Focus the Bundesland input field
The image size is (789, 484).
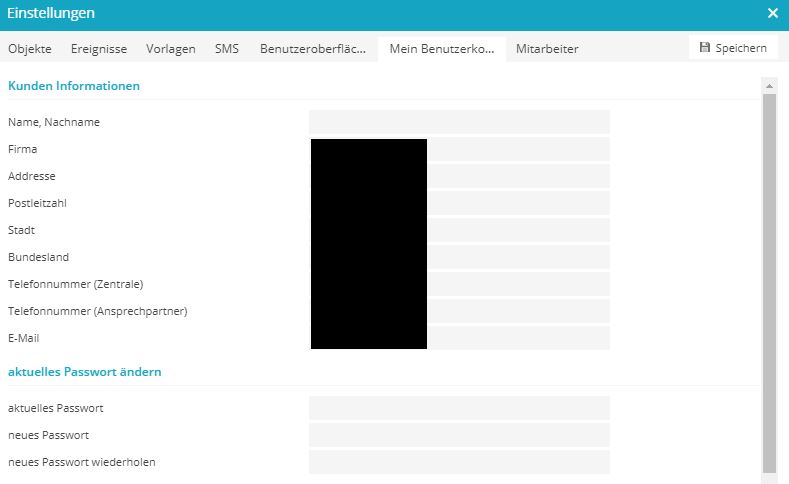[459, 257]
